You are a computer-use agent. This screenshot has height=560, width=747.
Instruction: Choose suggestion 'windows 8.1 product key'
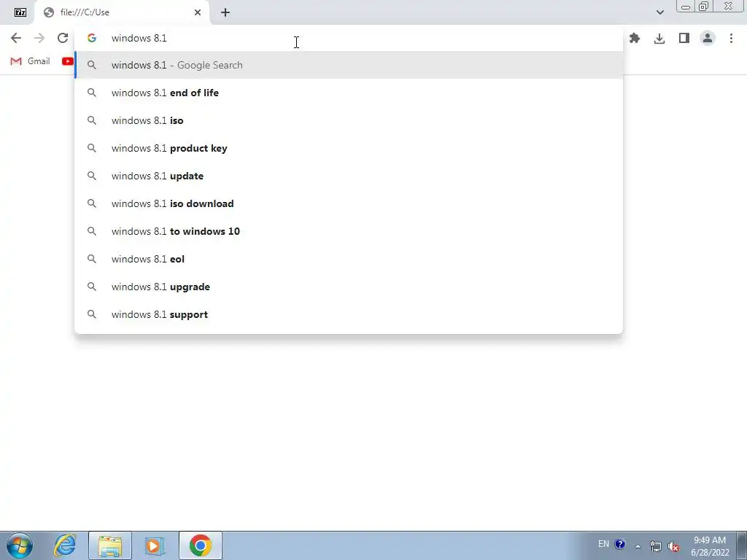(349, 148)
